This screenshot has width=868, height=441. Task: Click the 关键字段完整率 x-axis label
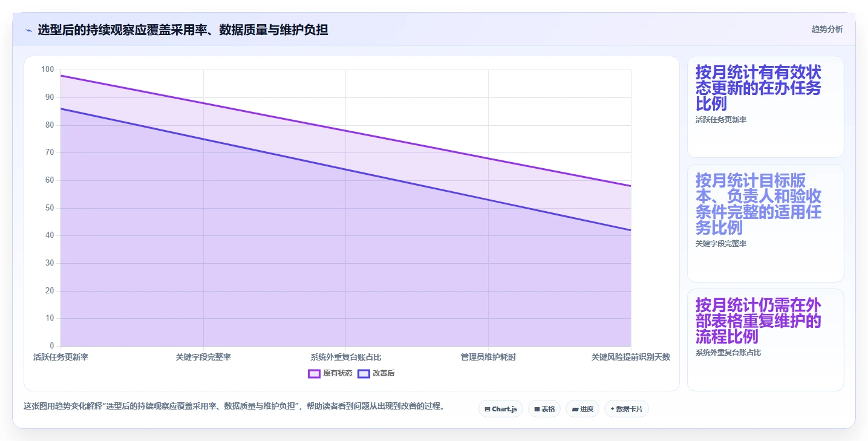(203, 357)
